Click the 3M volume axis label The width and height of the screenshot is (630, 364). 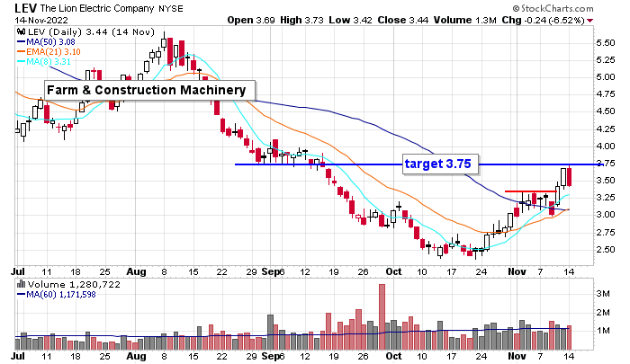coord(603,294)
